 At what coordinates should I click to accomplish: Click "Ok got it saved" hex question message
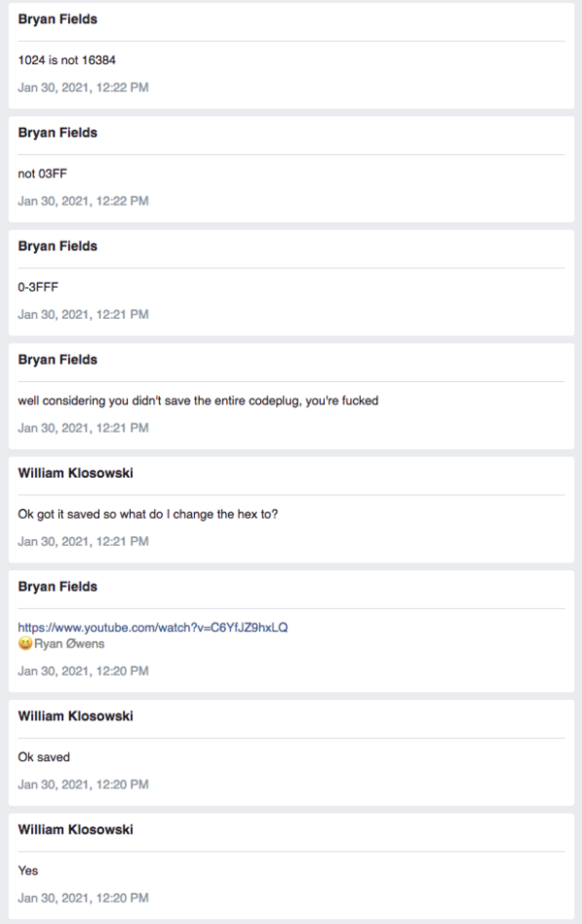pyautogui.click(x=148, y=514)
